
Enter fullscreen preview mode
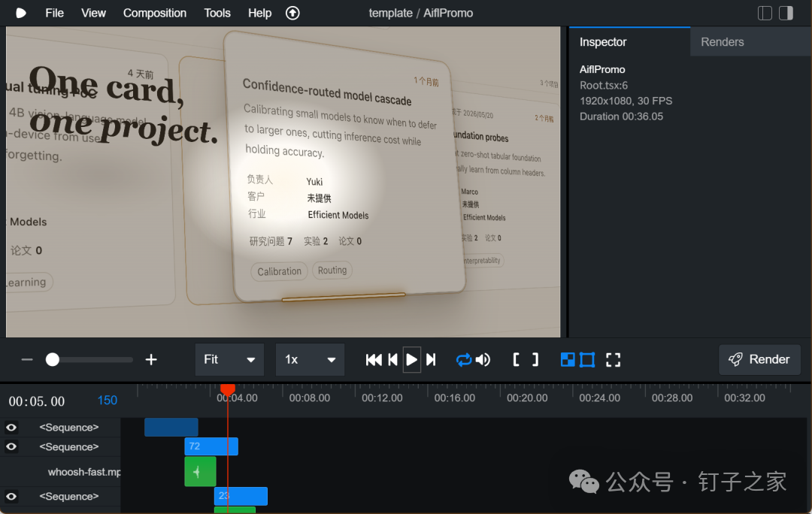(614, 360)
